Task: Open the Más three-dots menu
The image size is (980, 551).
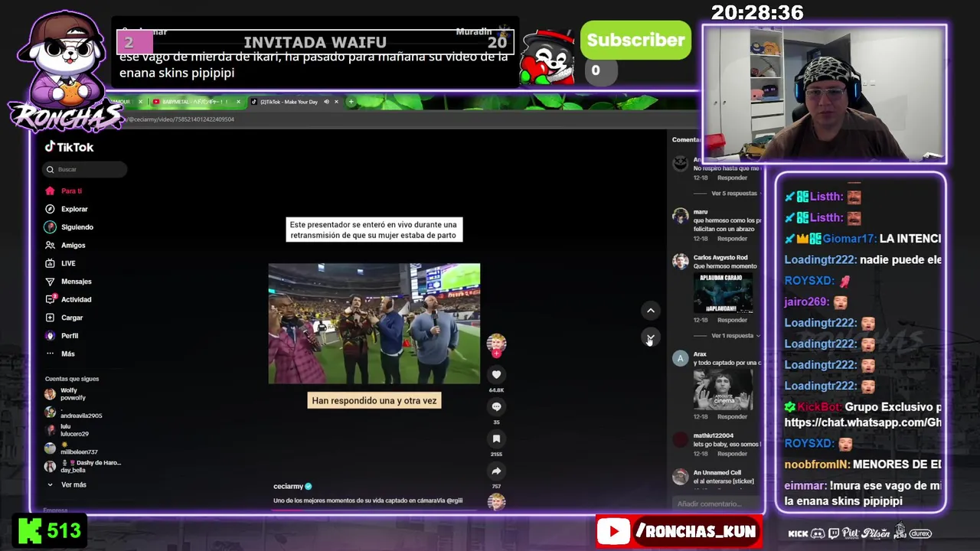Action: point(50,354)
